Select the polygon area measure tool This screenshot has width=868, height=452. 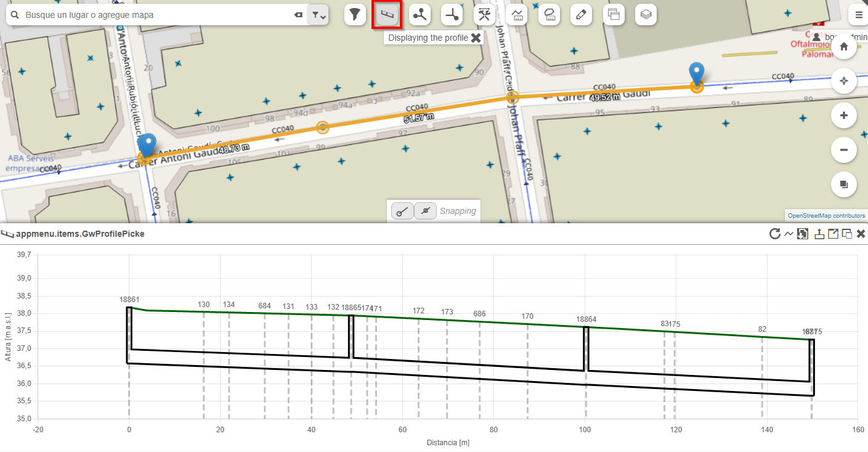click(549, 15)
